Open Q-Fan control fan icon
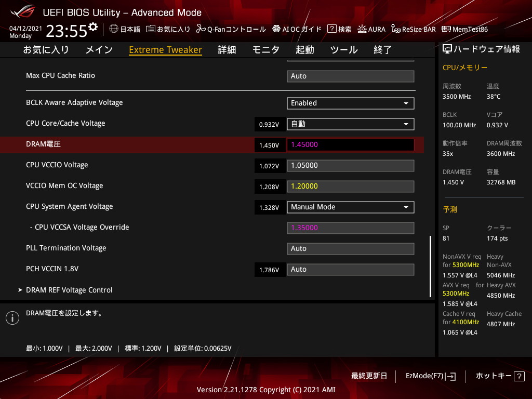 pyautogui.click(x=201, y=29)
